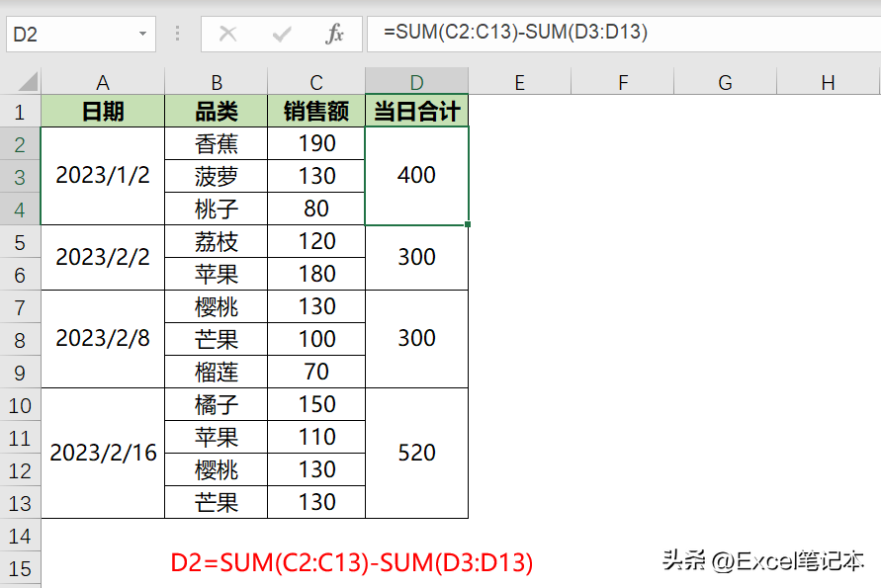Select column G header
This screenshot has width=881, height=588.
(x=726, y=82)
